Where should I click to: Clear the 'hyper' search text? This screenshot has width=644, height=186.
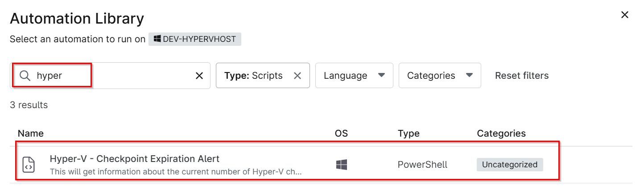pyautogui.click(x=199, y=76)
